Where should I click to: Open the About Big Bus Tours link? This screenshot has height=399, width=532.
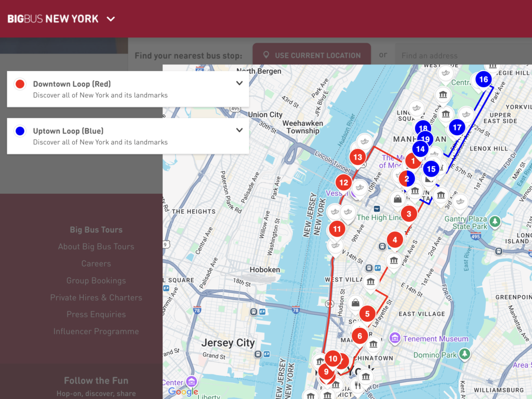[x=96, y=247]
